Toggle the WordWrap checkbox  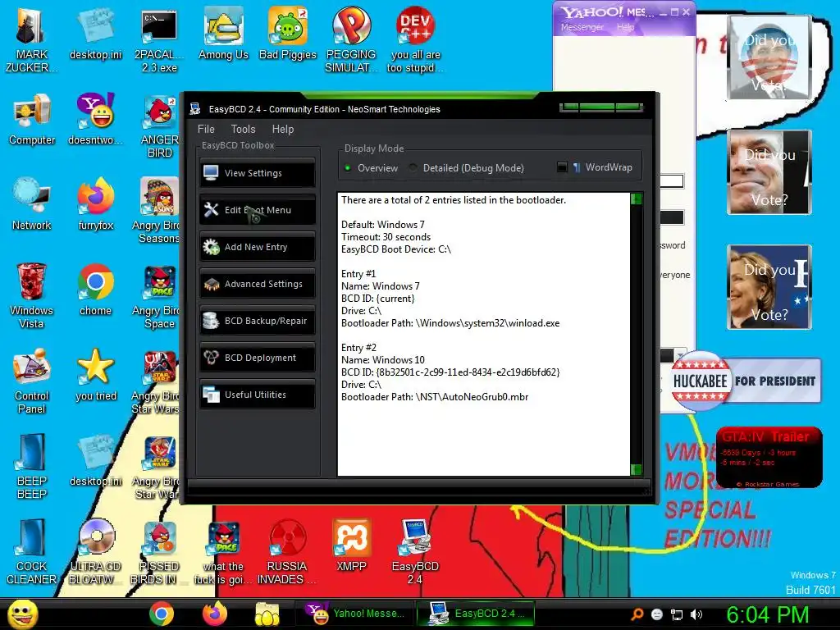tap(594, 167)
